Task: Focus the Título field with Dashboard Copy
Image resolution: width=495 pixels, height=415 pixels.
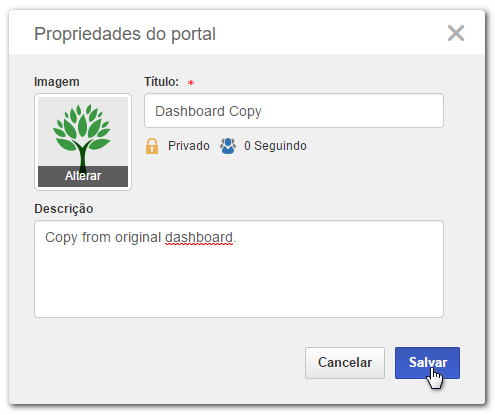Action: [x=294, y=111]
